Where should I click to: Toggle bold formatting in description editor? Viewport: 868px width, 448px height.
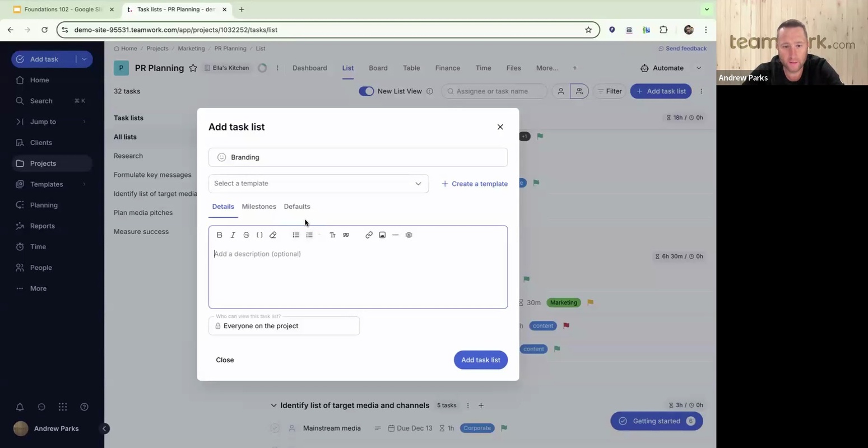pos(220,235)
